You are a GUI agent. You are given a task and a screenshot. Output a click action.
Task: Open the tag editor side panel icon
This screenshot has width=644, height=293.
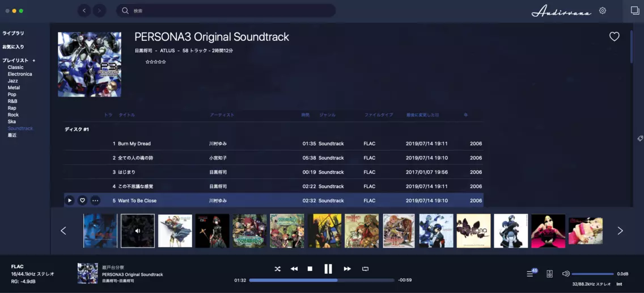click(x=640, y=139)
